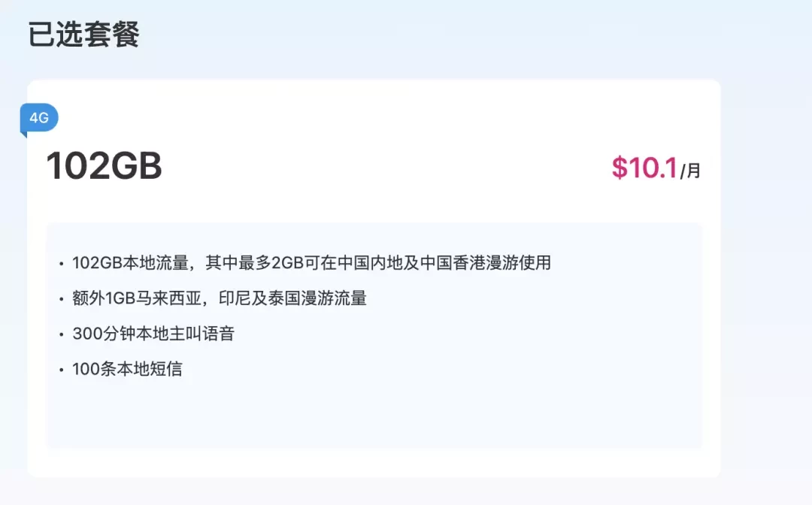Click bullet point before 额外1GB

click(x=61, y=299)
